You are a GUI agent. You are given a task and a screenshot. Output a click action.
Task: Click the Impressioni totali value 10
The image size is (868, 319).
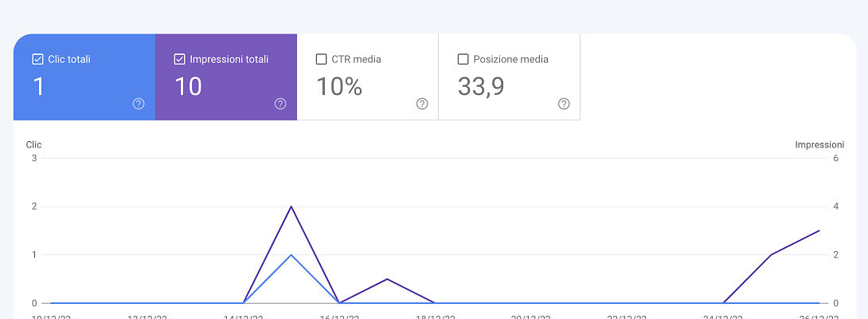coord(188,86)
